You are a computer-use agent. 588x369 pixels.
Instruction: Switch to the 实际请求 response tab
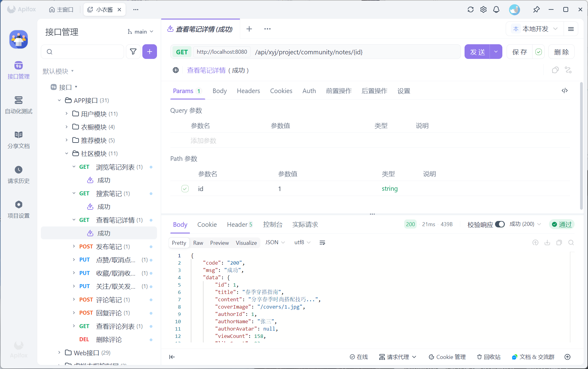tap(305, 225)
